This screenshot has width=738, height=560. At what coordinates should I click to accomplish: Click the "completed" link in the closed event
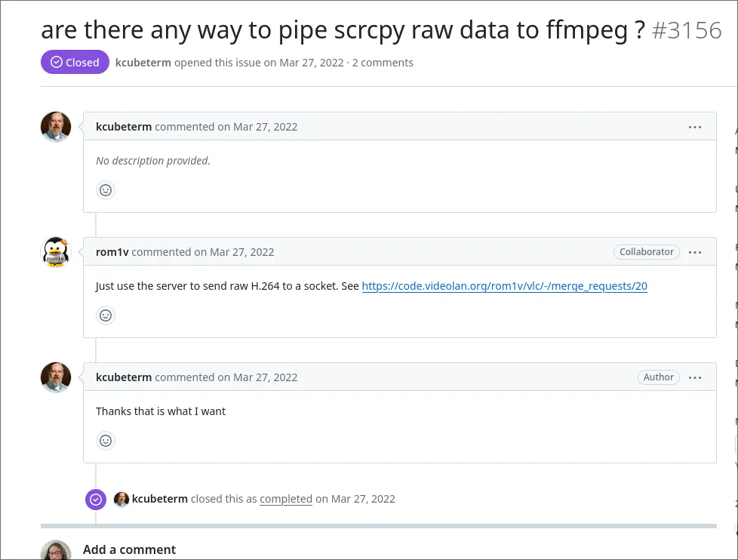click(286, 499)
